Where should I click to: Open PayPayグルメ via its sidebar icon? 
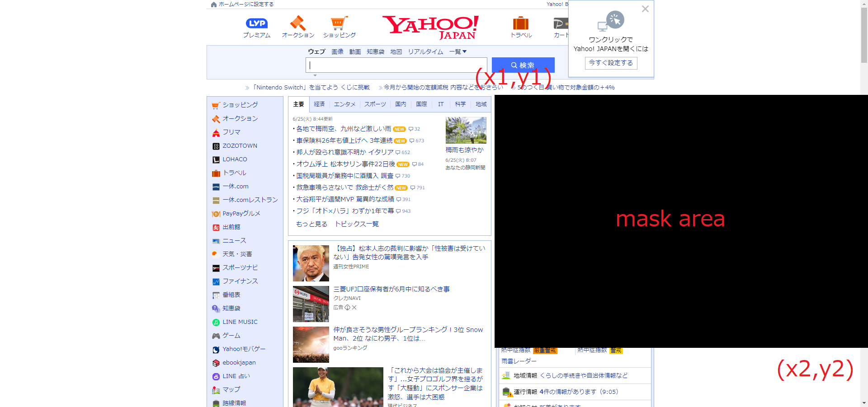coord(216,213)
